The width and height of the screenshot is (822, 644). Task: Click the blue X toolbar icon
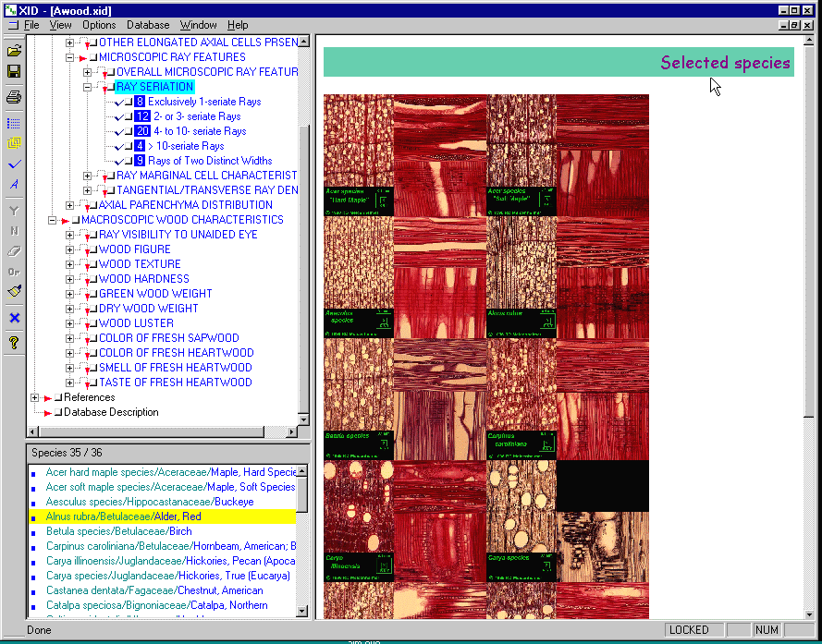coord(14,318)
